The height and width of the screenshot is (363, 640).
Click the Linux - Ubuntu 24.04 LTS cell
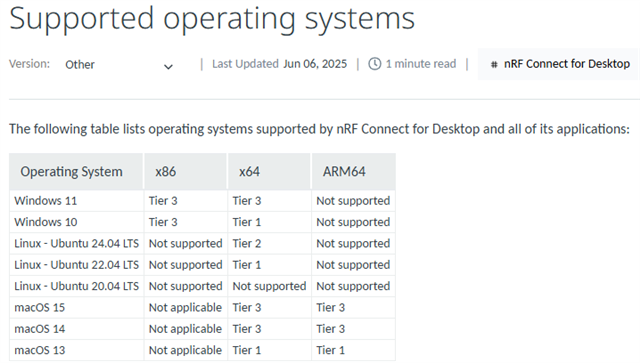tap(76, 243)
